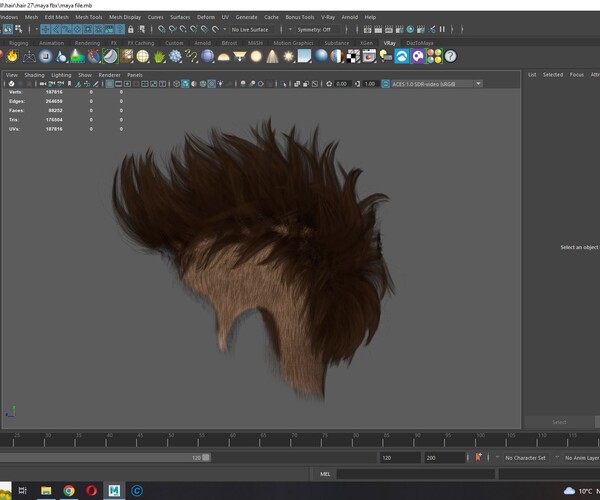The width and height of the screenshot is (600, 500).
Task: Click the viewport gamma value 1.00 field
Action: tap(370, 84)
